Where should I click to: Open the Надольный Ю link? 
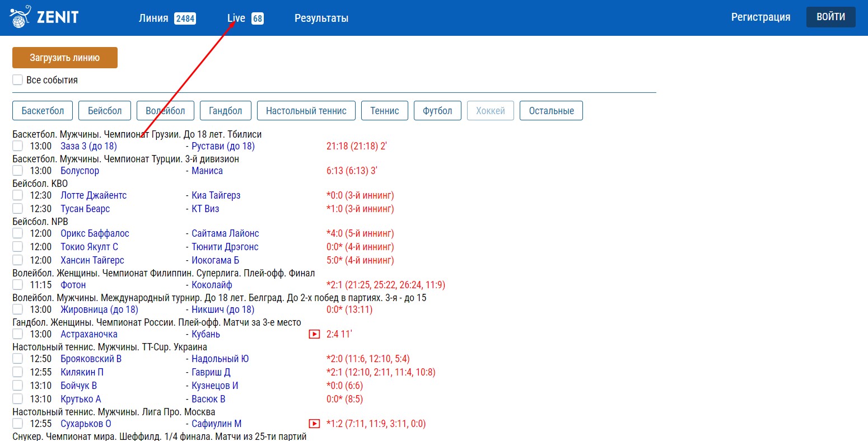tap(220, 359)
